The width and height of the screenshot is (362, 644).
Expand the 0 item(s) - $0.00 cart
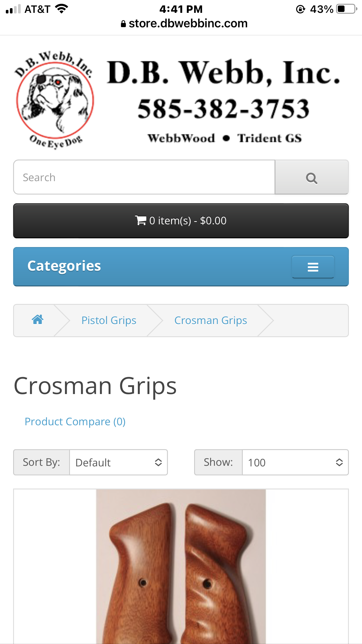pos(181,221)
